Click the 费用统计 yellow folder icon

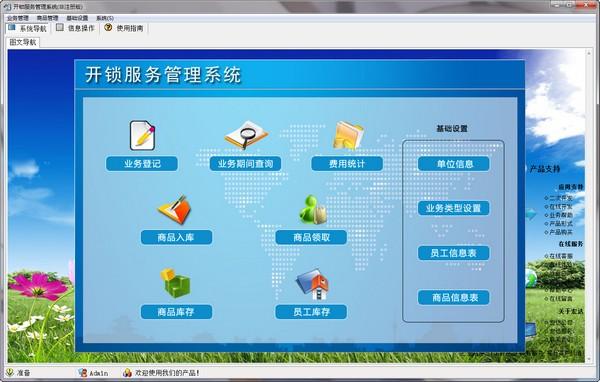[x=348, y=135]
